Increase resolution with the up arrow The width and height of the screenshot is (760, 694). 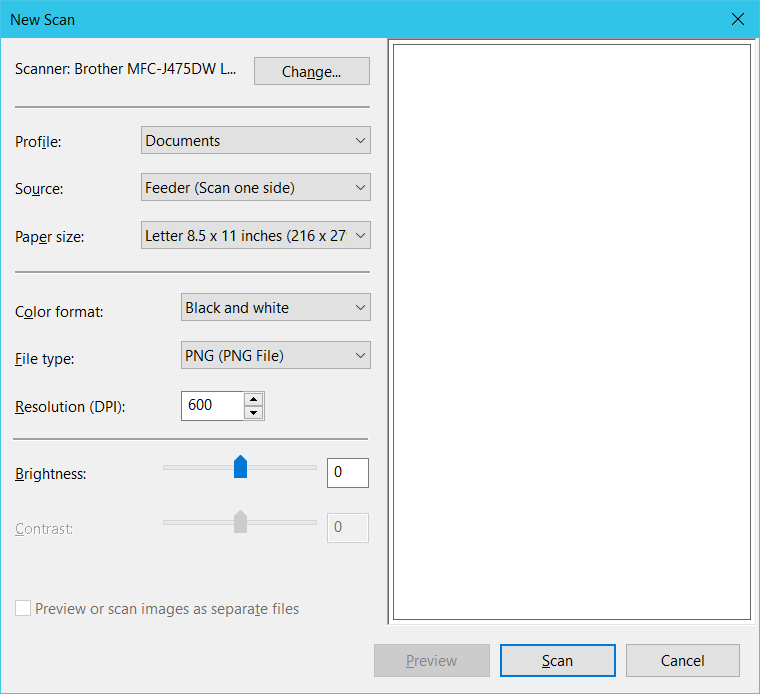[x=254, y=400]
